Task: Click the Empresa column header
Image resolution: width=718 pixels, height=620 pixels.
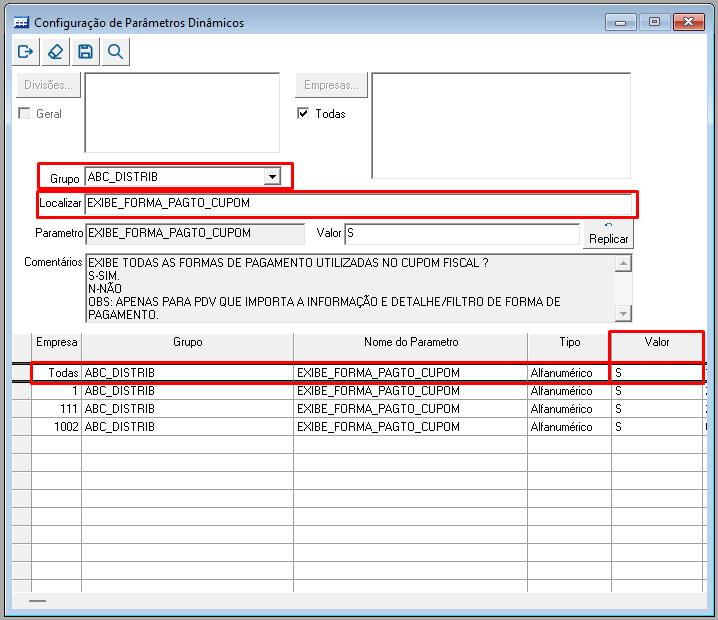Action: (56, 347)
